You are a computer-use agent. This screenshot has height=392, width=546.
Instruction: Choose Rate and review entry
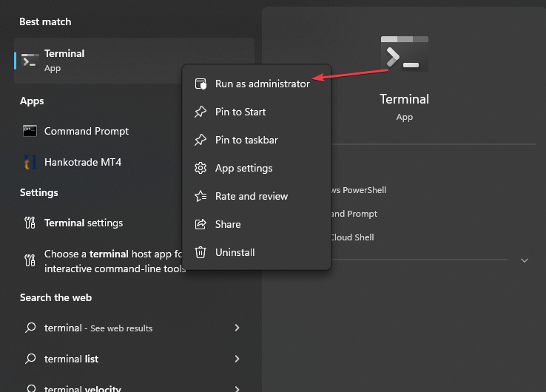256,196
